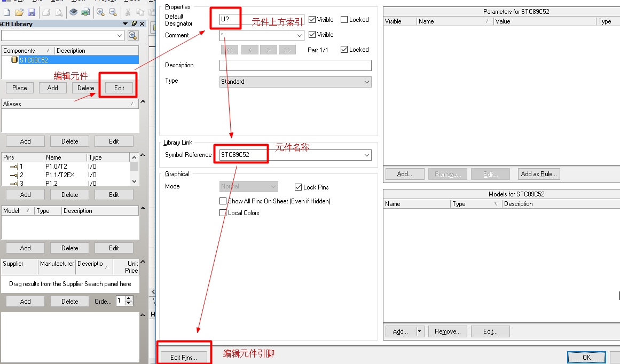The width and height of the screenshot is (620, 364).
Task: Open the Models Add button dropdown arrow
Action: coord(420,331)
